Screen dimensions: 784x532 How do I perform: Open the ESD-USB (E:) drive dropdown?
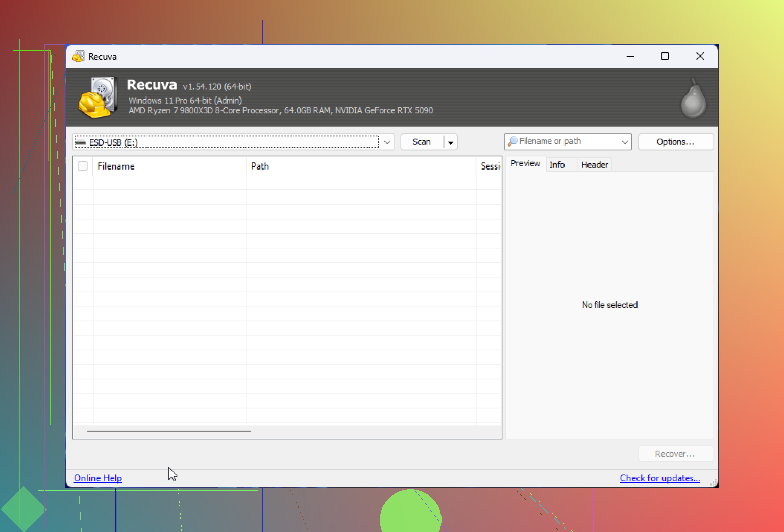pyautogui.click(x=387, y=142)
